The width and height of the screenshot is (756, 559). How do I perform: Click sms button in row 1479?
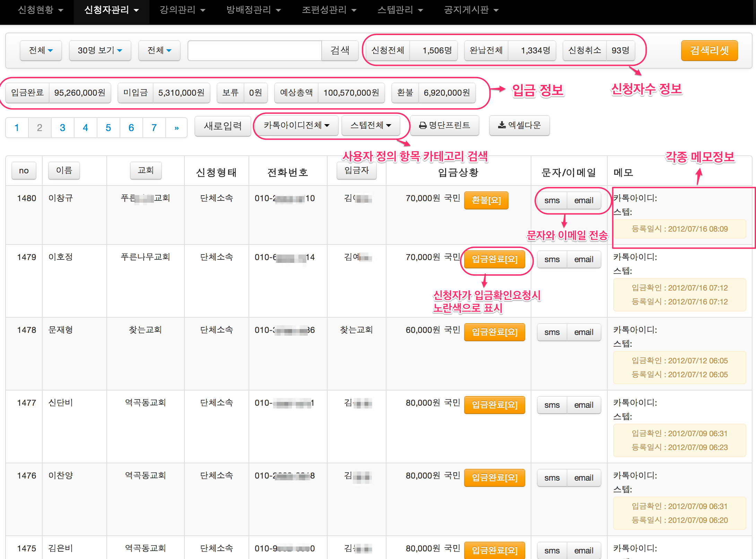tap(552, 259)
